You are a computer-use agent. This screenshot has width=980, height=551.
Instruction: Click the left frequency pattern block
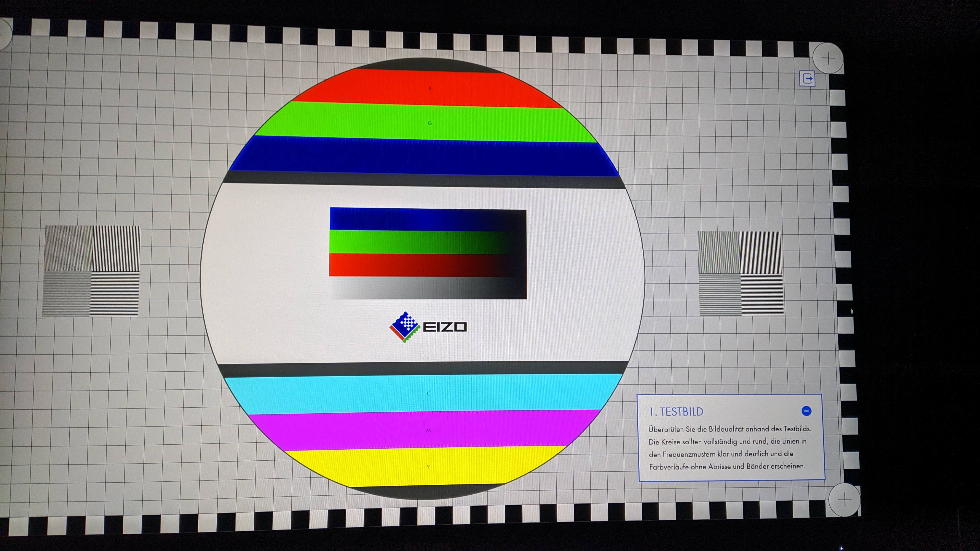(91, 271)
